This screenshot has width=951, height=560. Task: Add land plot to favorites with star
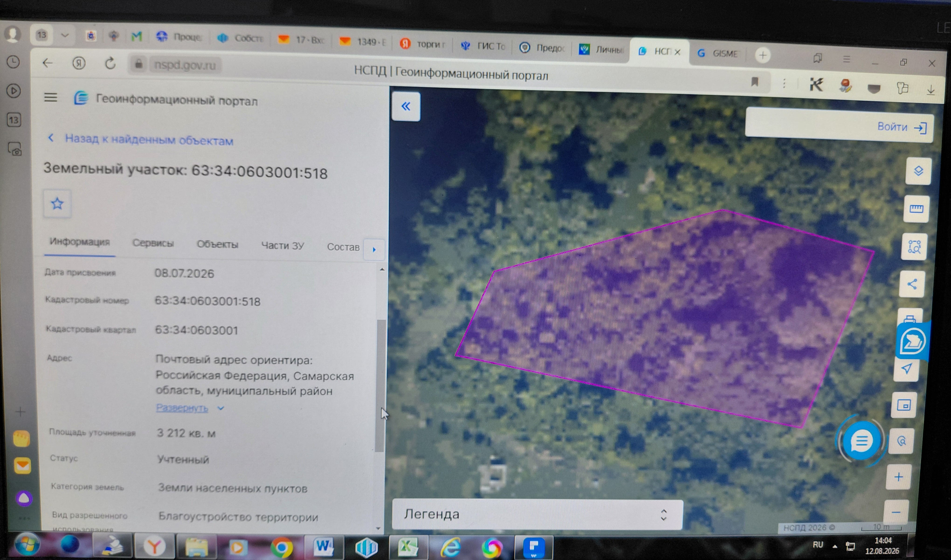point(57,204)
